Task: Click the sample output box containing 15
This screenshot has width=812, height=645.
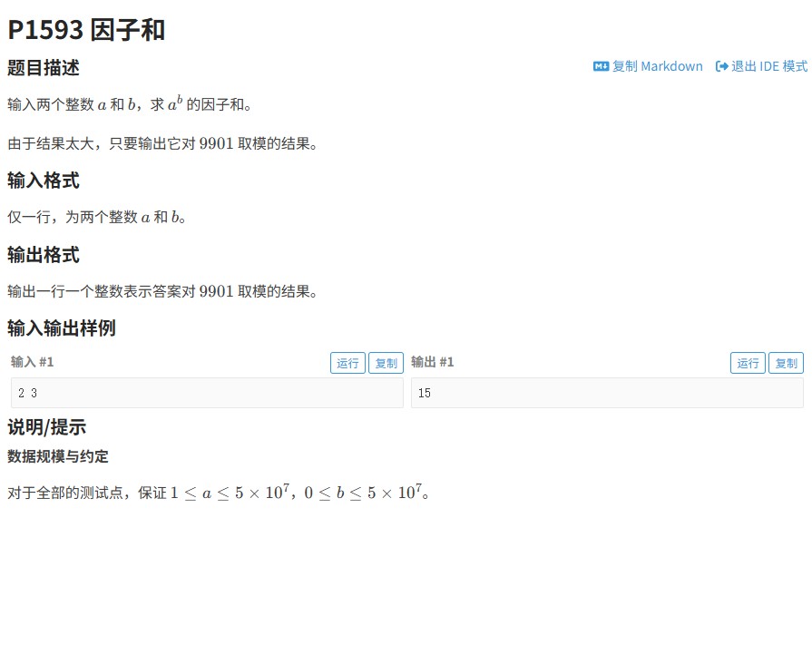Action: 608,393
